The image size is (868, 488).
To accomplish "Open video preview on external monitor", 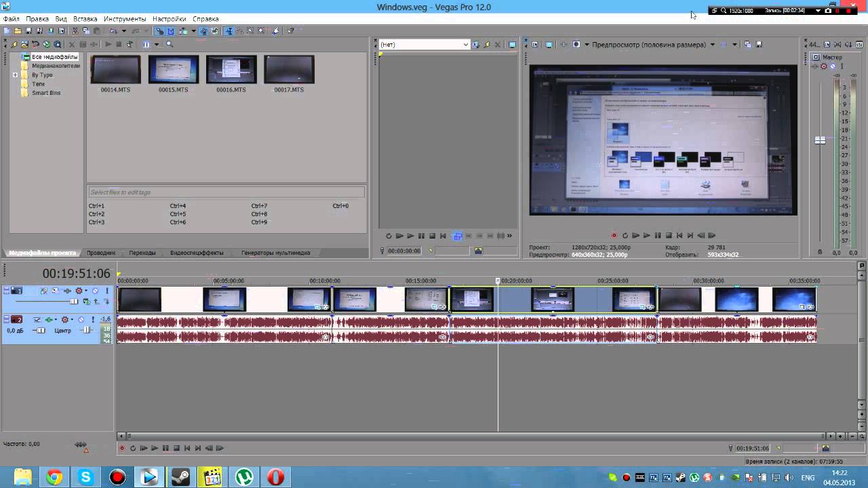I will 549,45.
